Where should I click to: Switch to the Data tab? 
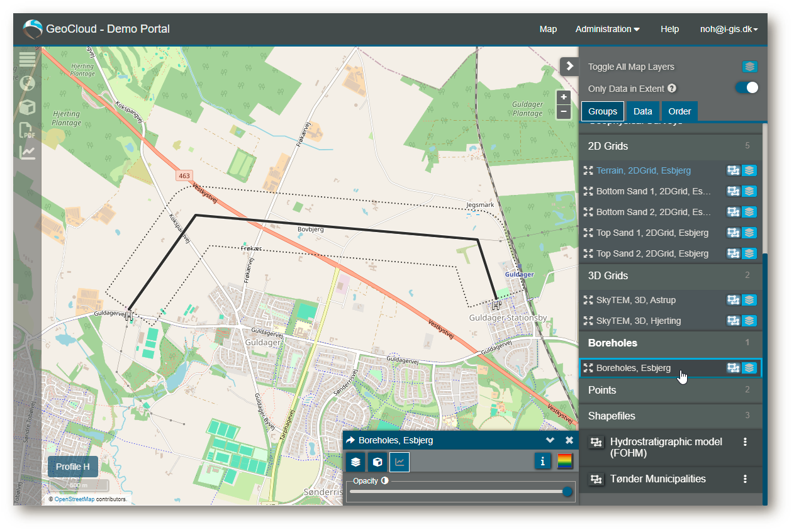[642, 111]
